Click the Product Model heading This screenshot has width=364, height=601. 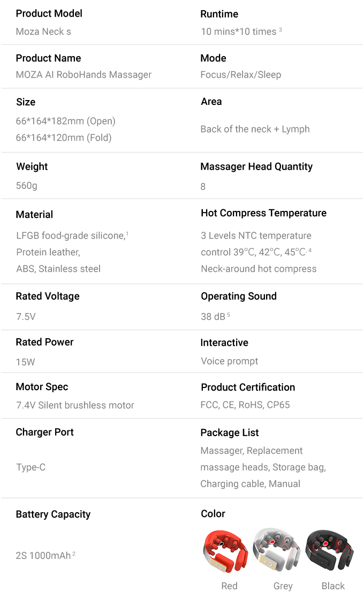tap(49, 13)
